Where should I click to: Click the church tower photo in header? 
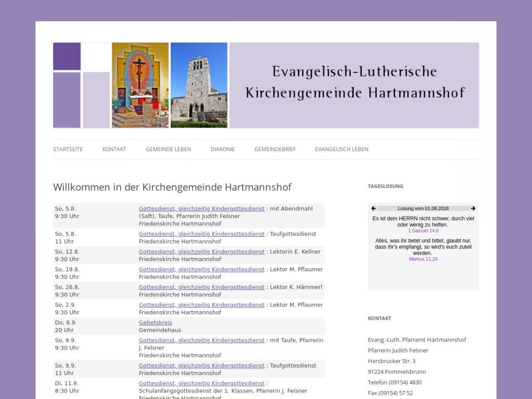(199, 85)
